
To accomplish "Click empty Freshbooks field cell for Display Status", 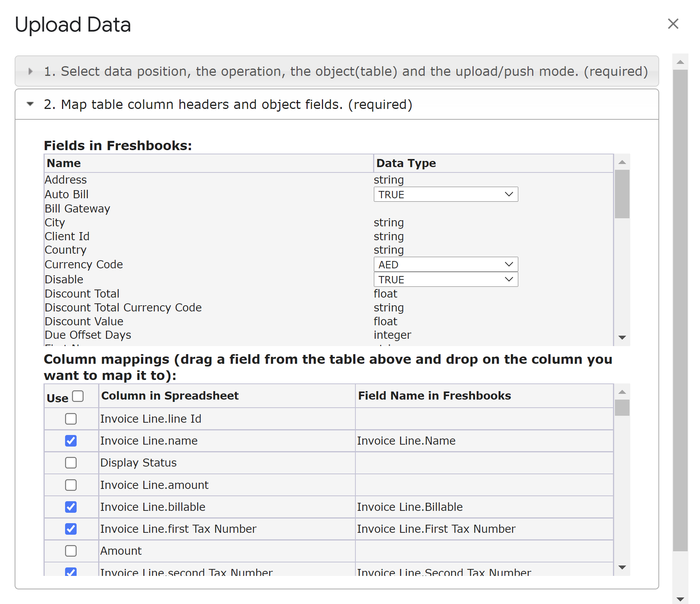I will click(x=484, y=463).
